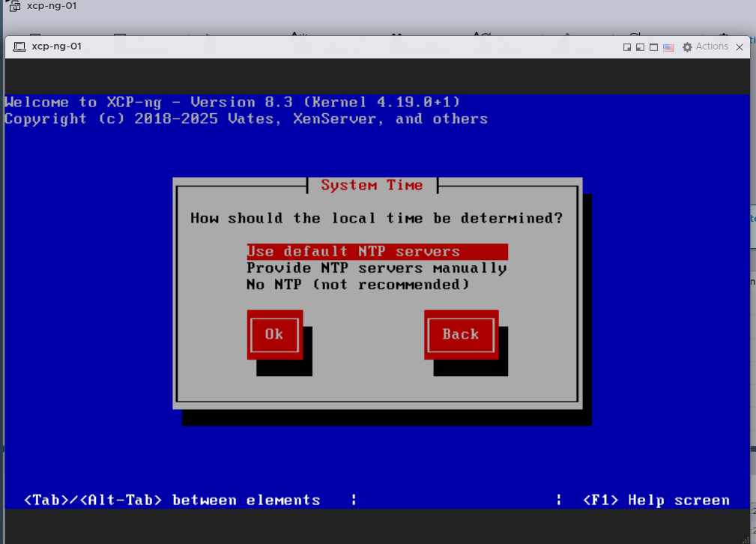Click the gear icon beside Actions
Image resolution: width=756 pixels, height=544 pixels.
point(687,47)
